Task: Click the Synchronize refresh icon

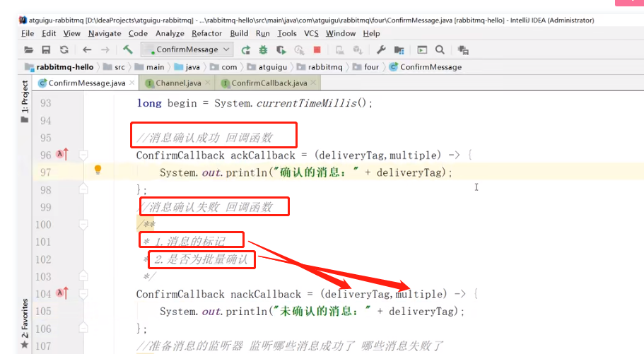Action: click(x=64, y=50)
